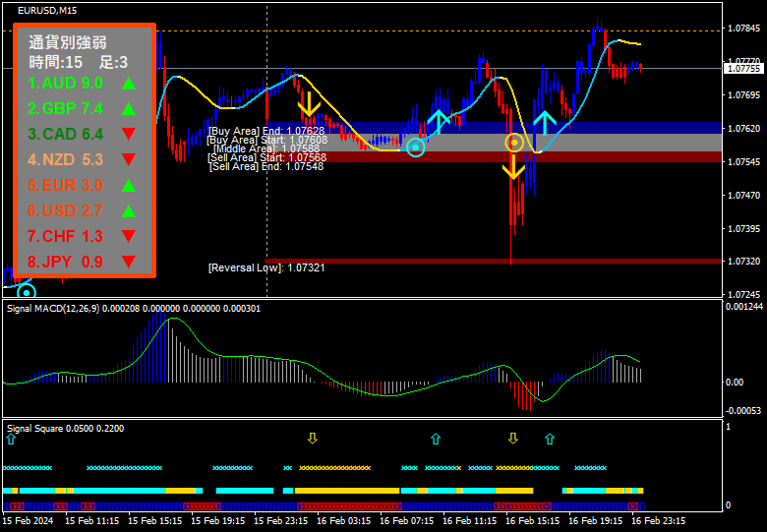
Task: Click the yellow down arrow below the orange circle
Action: pos(513,166)
